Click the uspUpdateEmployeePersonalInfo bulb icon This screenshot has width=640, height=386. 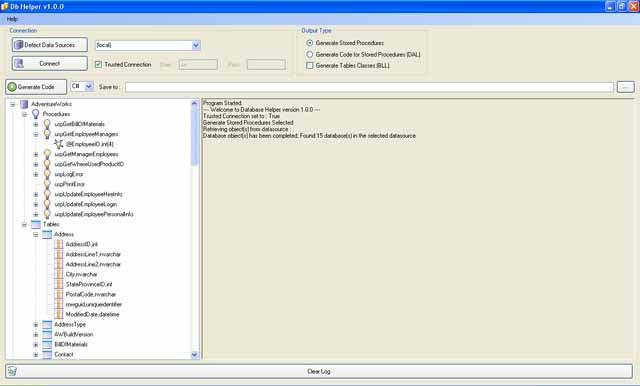(x=47, y=214)
